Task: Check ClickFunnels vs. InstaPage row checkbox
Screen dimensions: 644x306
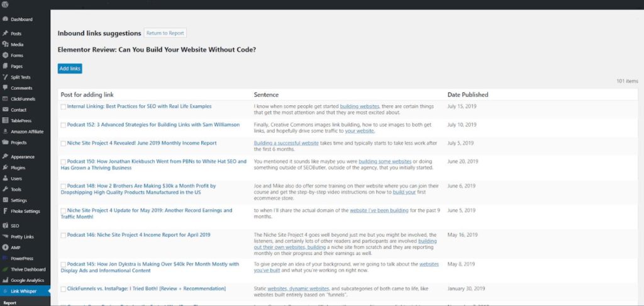Action: tap(64, 289)
